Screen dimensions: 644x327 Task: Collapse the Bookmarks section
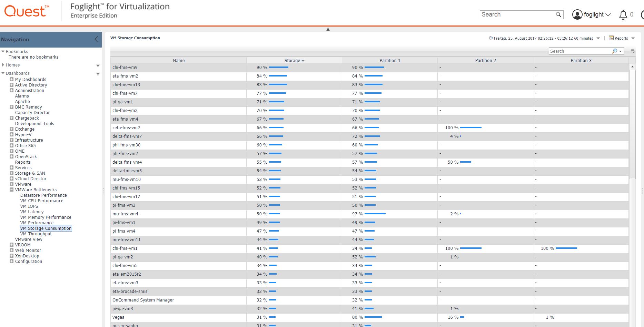pyautogui.click(x=3, y=51)
